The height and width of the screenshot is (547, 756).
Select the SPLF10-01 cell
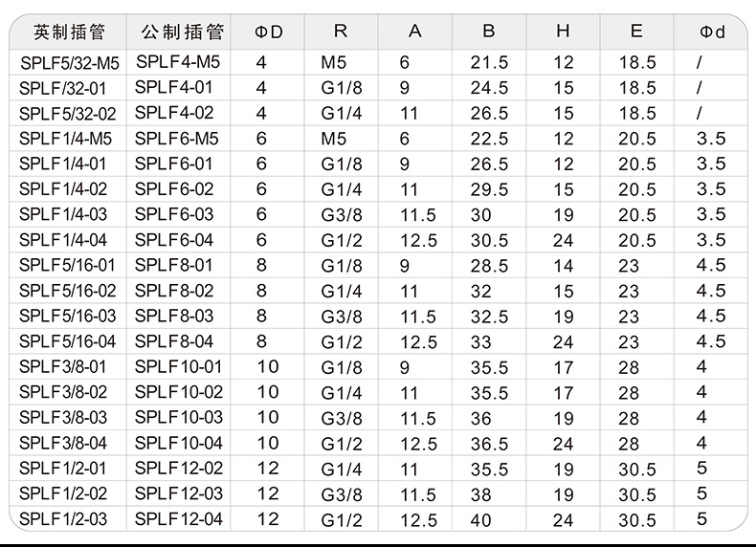(x=178, y=367)
